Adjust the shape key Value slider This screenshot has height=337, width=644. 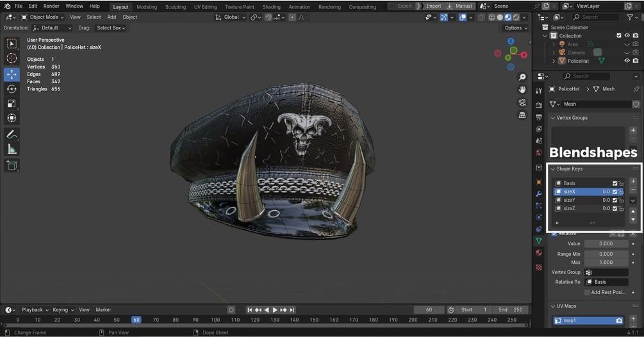coord(606,244)
